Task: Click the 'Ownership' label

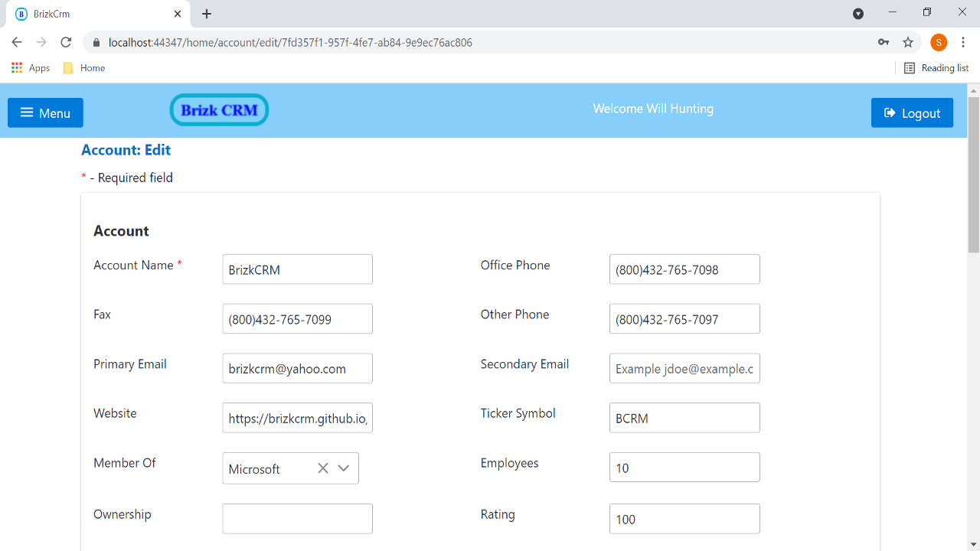Action: pos(122,514)
